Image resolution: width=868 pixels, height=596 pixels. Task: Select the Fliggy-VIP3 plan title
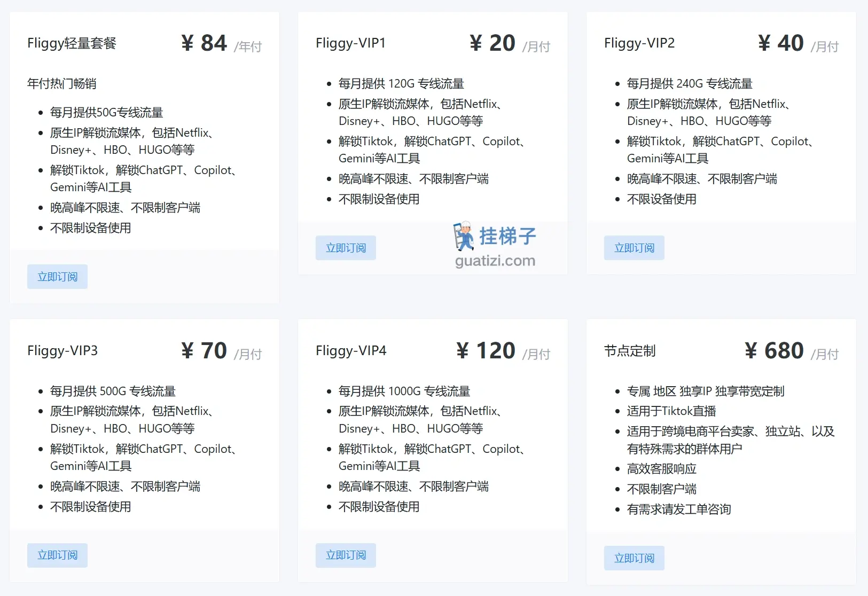pyautogui.click(x=62, y=351)
